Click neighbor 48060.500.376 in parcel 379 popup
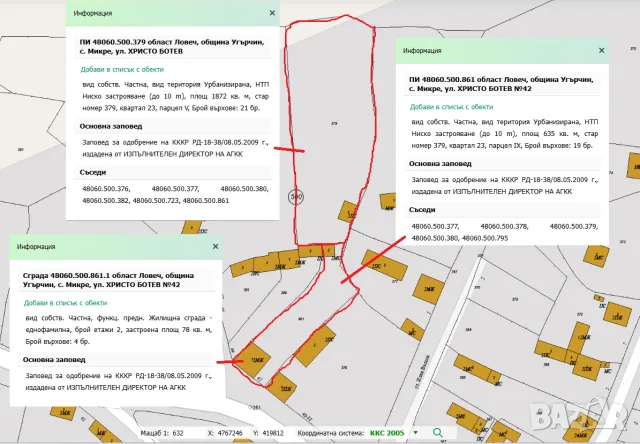This screenshot has width=640, height=444. (x=106, y=189)
